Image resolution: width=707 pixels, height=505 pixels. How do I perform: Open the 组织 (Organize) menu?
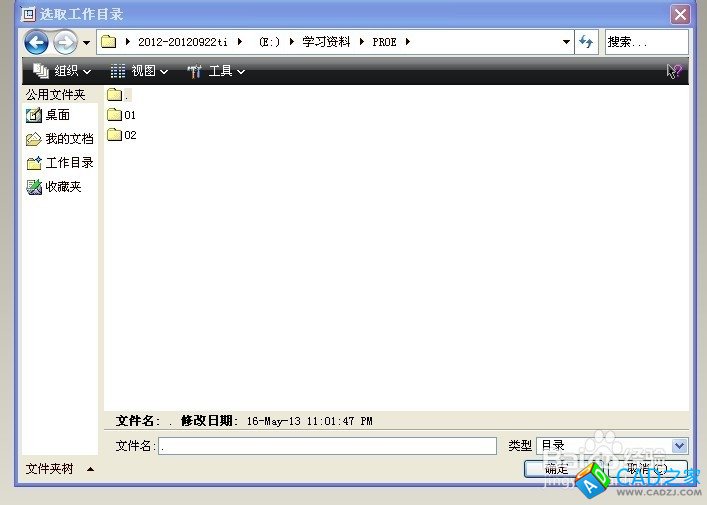click(62, 71)
